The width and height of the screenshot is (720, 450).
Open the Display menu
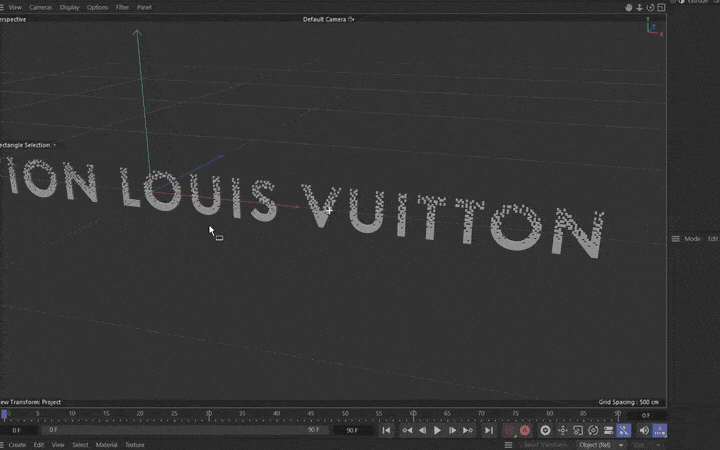[x=69, y=7]
